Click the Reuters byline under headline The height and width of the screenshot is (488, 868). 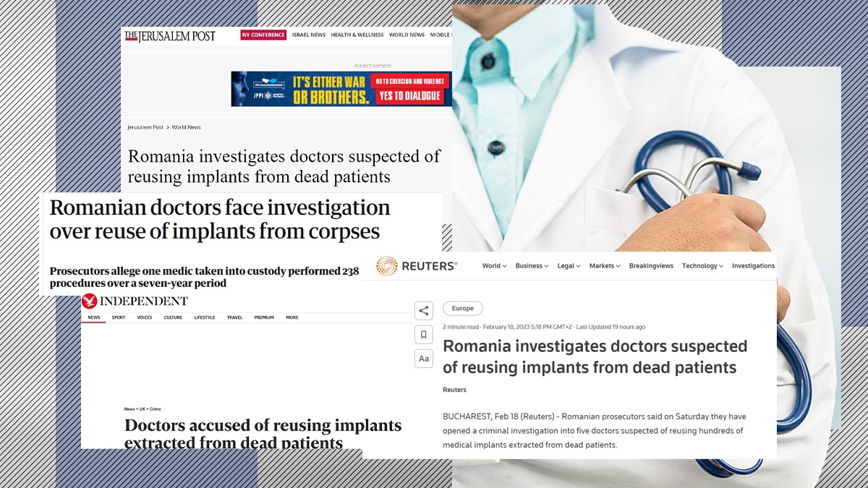click(454, 390)
